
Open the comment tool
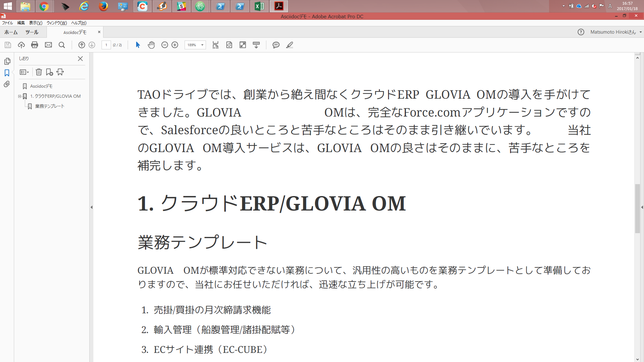[276, 45]
